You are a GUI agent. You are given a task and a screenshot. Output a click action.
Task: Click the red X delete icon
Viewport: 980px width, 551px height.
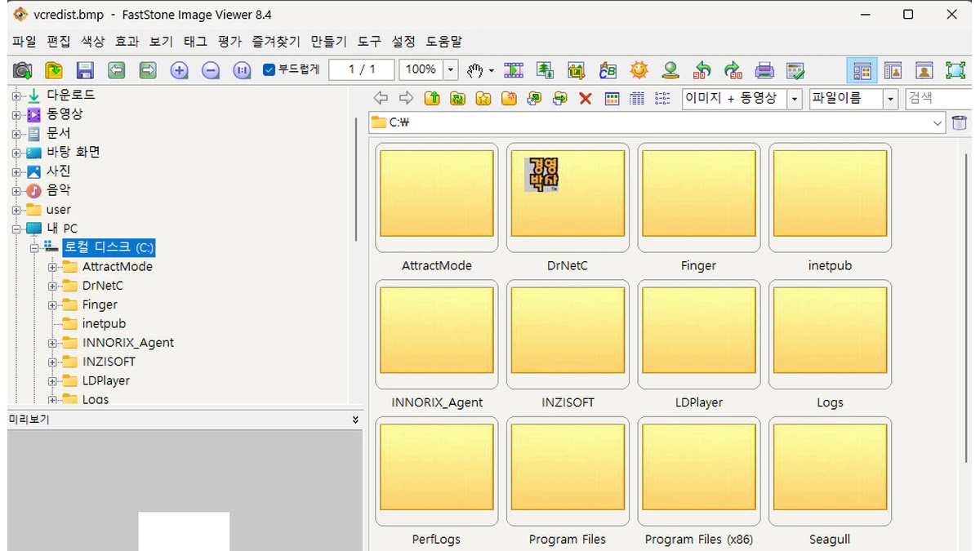[x=585, y=99]
